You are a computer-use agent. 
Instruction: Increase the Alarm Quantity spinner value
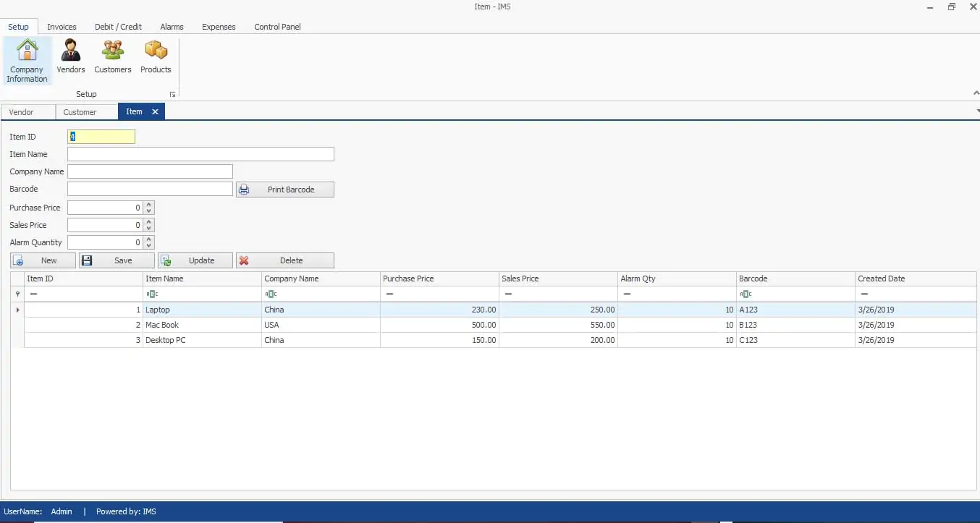click(x=148, y=239)
